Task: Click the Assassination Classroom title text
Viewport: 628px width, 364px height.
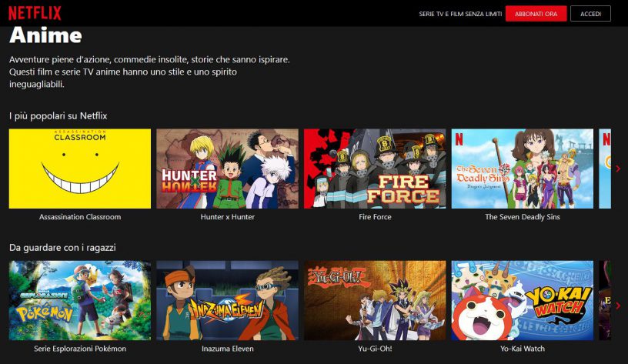Action: coord(80,217)
